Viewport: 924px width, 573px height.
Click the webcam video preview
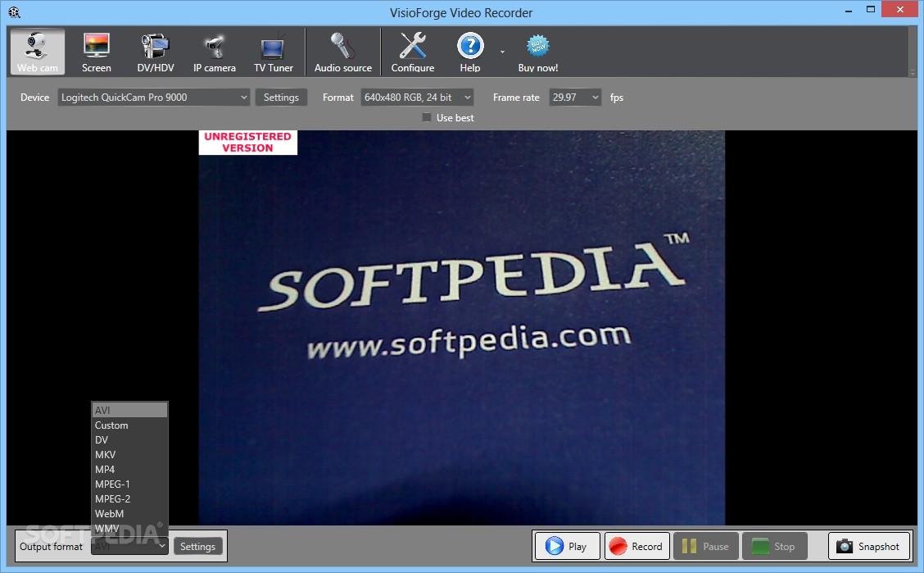pos(461,327)
